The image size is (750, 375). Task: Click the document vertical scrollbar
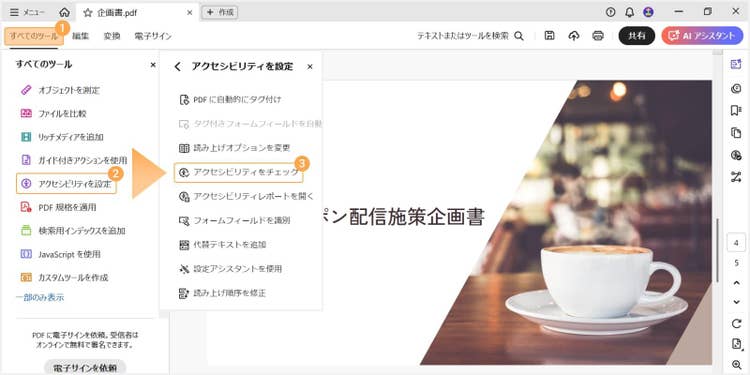tap(717, 251)
